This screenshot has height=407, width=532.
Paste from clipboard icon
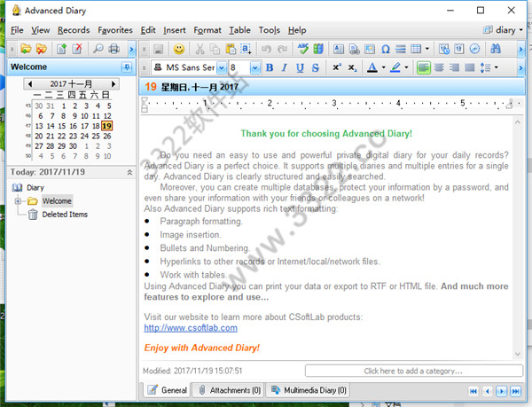[x=231, y=49]
